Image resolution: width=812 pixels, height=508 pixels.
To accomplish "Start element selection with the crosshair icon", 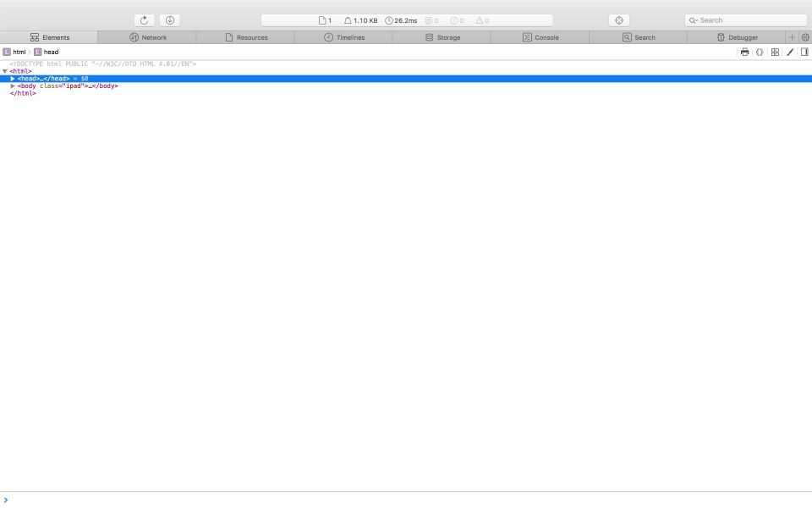I will [x=619, y=20].
